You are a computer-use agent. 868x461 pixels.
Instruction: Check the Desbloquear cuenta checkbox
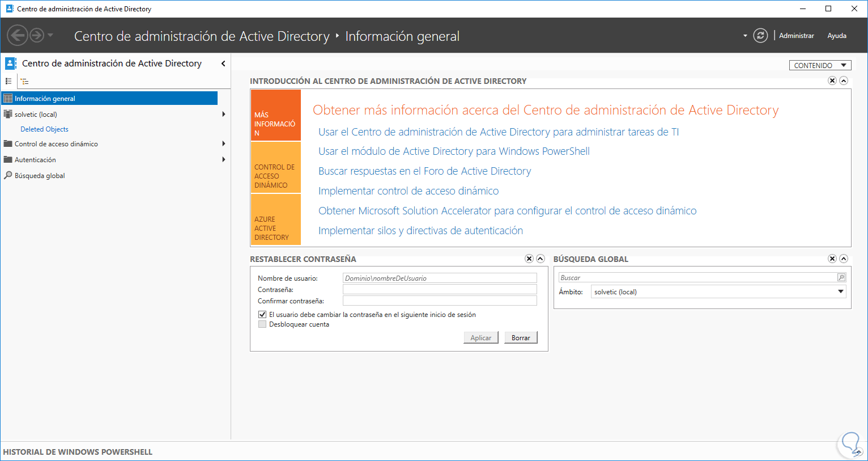pos(262,324)
